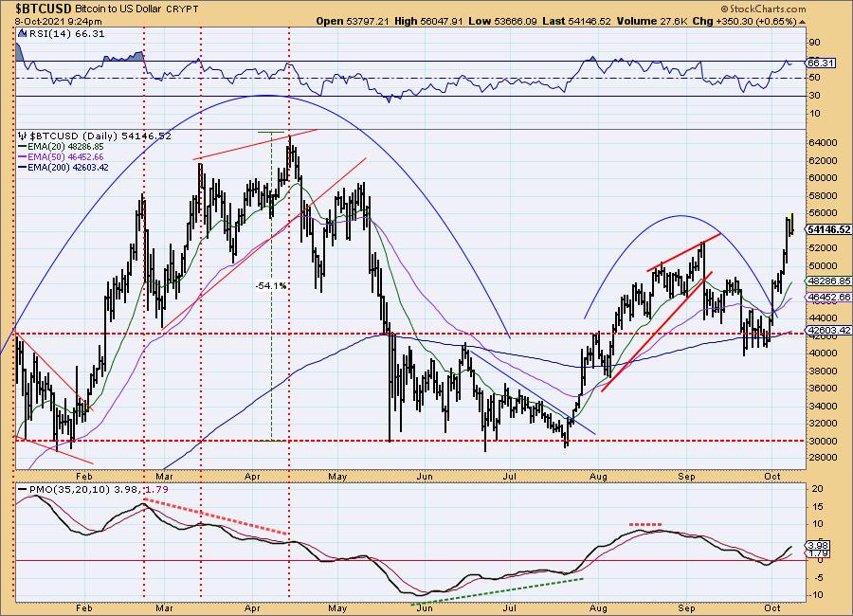Screen dimensions: 853x616
Task: Click the Volume value 27.6K
Action: pos(674,22)
